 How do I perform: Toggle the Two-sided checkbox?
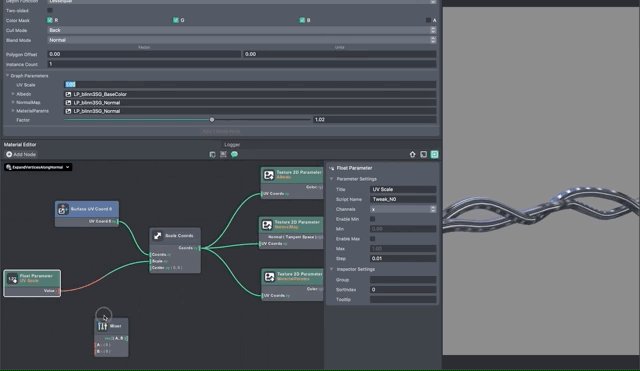click(50, 10)
